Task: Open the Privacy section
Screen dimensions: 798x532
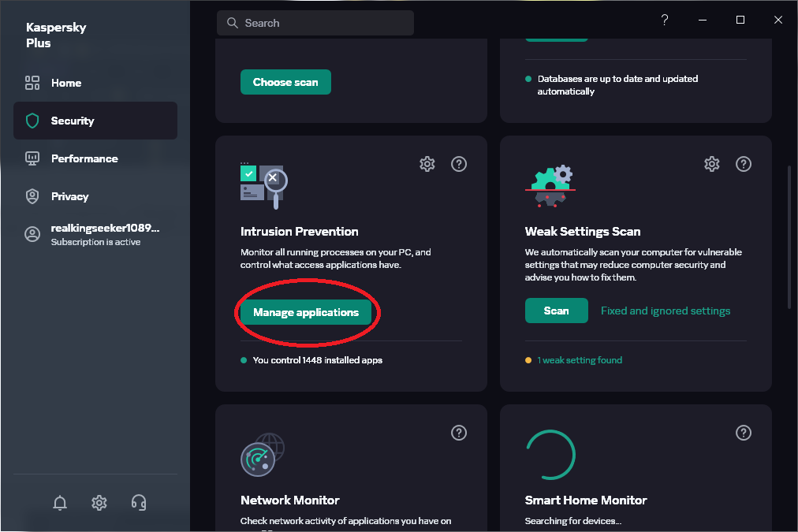Action: click(x=95, y=196)
